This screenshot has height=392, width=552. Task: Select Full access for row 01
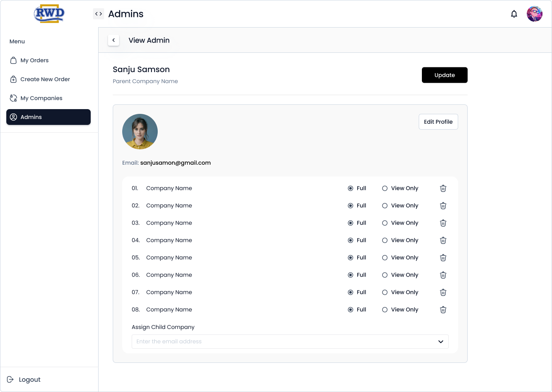pos(351,188)
